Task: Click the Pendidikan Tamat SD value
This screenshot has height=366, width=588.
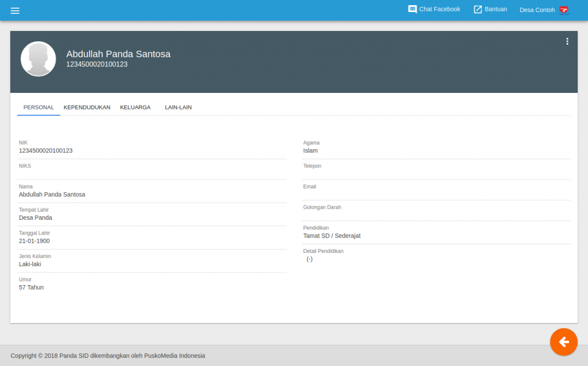Action: point(332,236)
